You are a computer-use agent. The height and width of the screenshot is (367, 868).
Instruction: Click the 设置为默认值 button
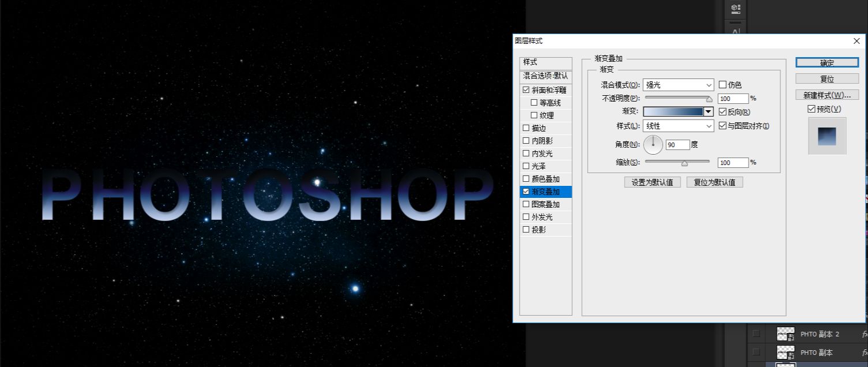coord(652,182)
